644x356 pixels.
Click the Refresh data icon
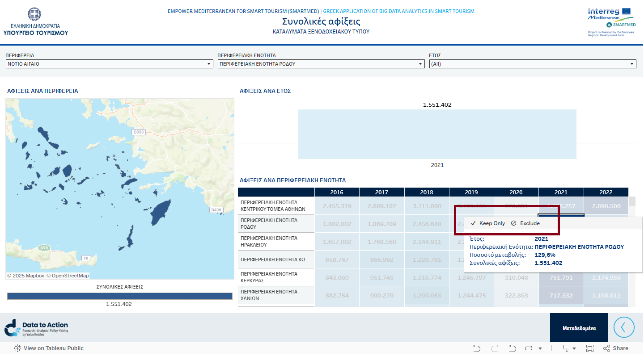click(x=528, y=348)
